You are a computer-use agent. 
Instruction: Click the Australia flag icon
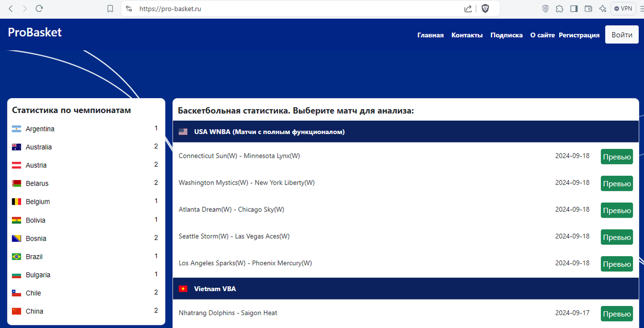[x=16, y=147]
